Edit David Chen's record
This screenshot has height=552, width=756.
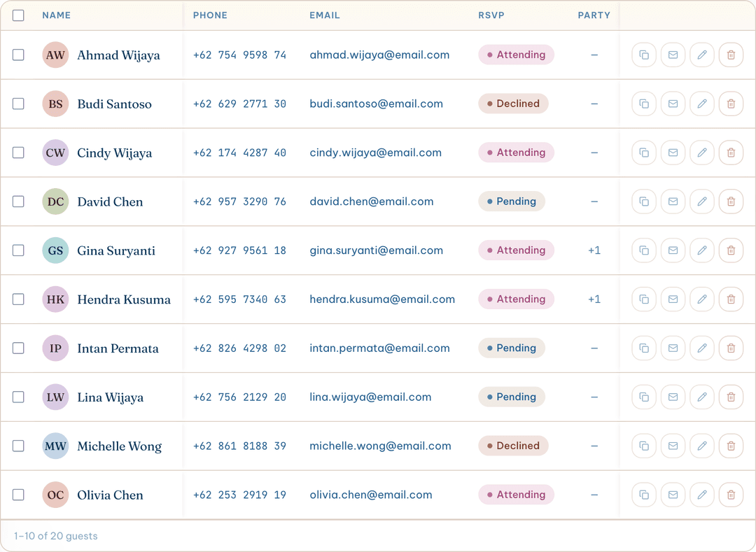point(702,201)
